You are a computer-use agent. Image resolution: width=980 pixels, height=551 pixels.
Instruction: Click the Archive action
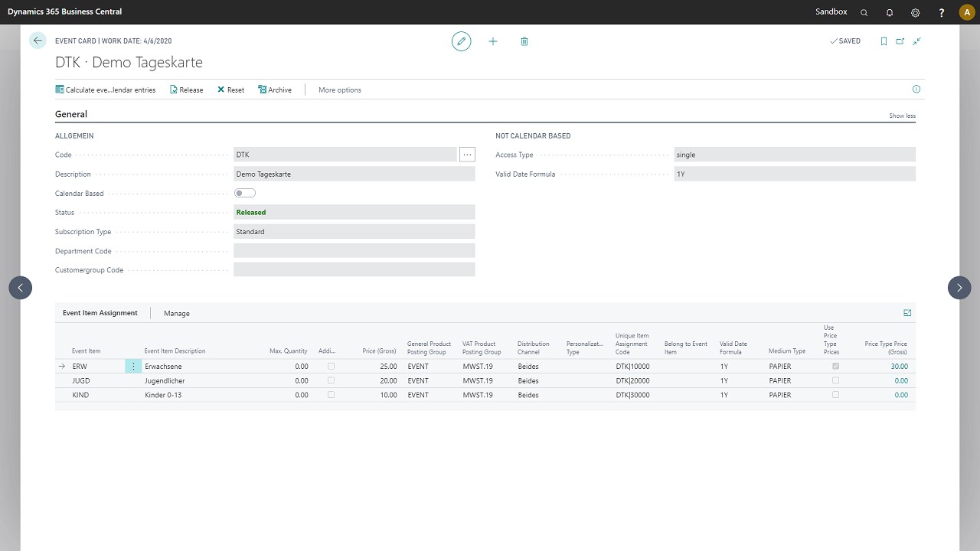(275, 90)
